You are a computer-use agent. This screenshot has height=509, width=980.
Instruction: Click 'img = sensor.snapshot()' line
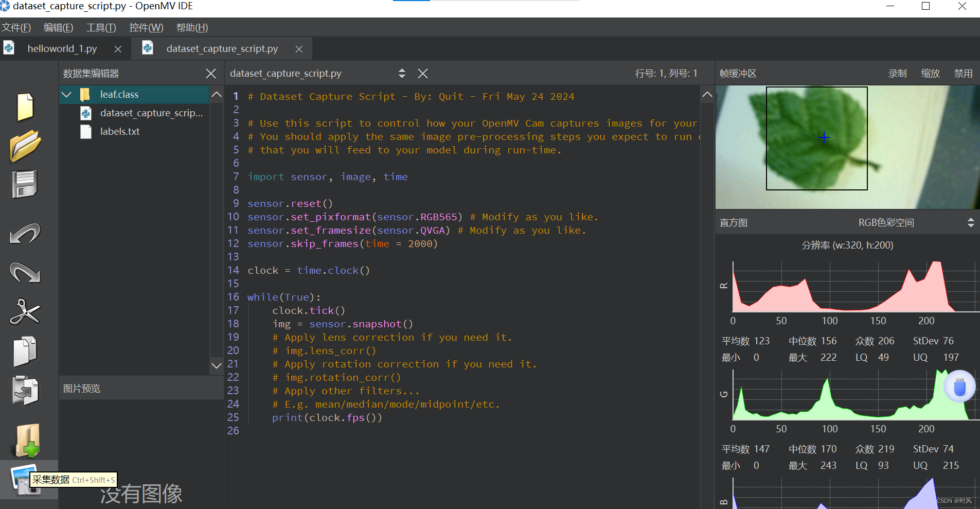pyautogui.click(x=343, y=324)
